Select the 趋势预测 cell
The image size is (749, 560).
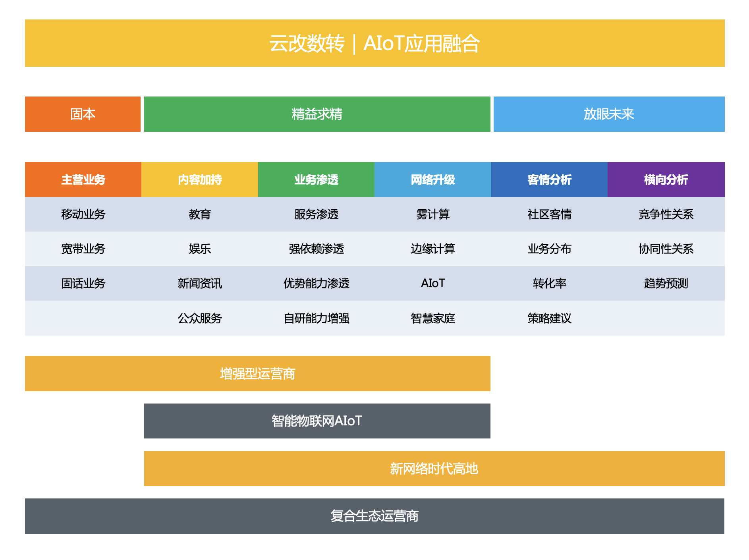click(666, 284)
